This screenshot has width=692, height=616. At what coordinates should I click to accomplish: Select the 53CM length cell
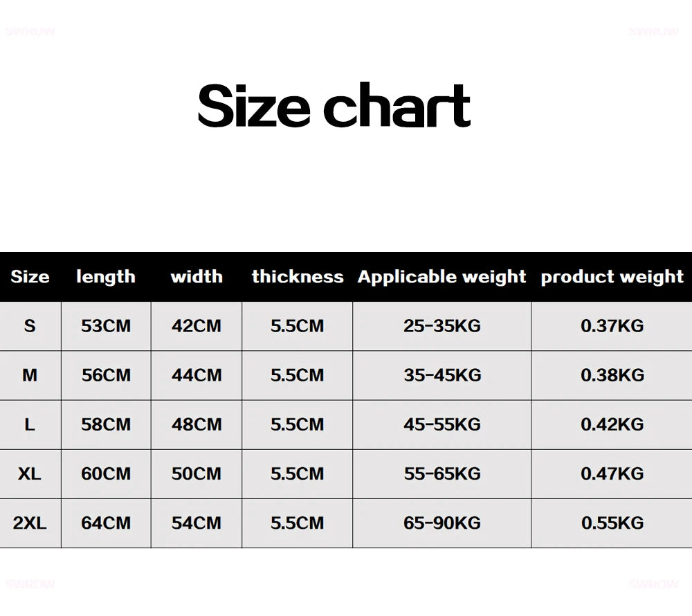106,325
